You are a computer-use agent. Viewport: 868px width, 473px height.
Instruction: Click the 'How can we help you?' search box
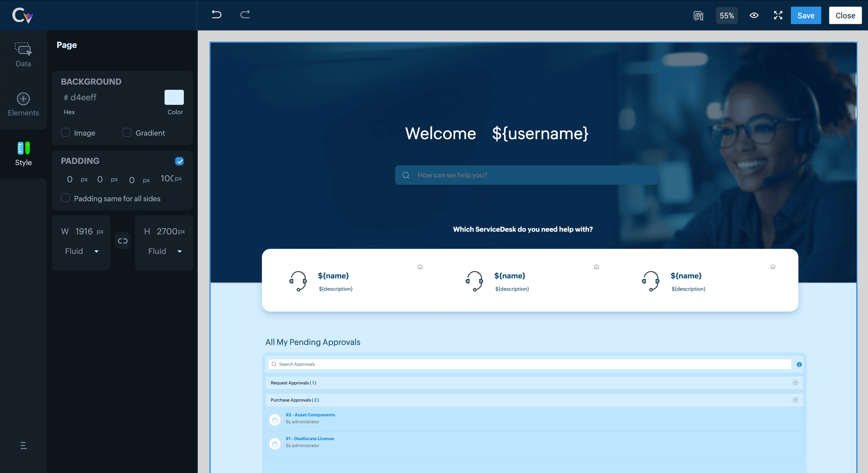(526, 175)
